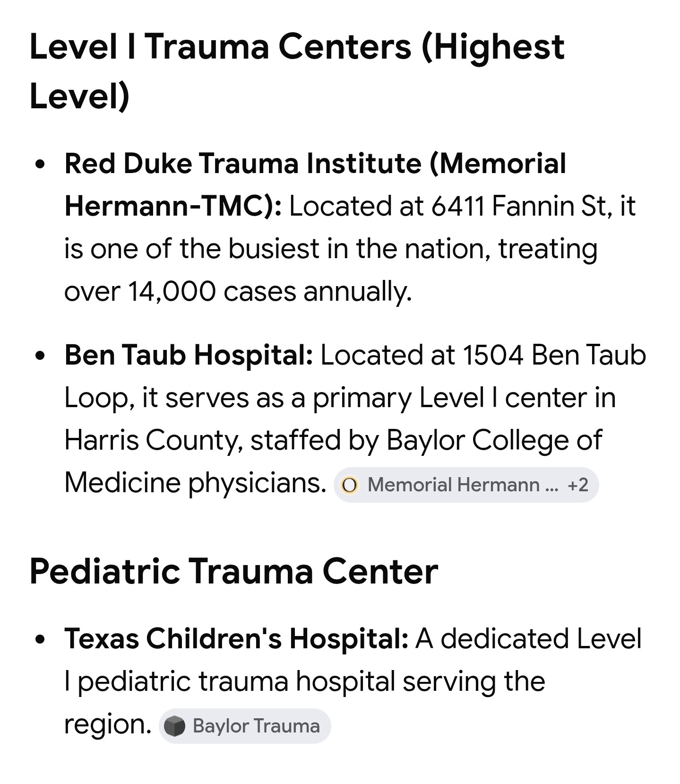
Task: Click the Baylor Trauma cube favicon icon
Action: pos(175,726)
